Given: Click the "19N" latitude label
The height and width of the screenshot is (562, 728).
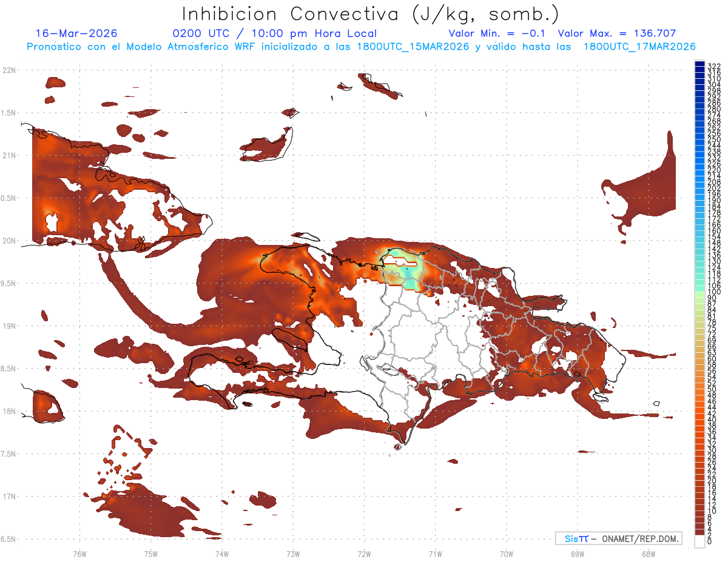Looking at the screenshot, I should click(x=8, y=326).
